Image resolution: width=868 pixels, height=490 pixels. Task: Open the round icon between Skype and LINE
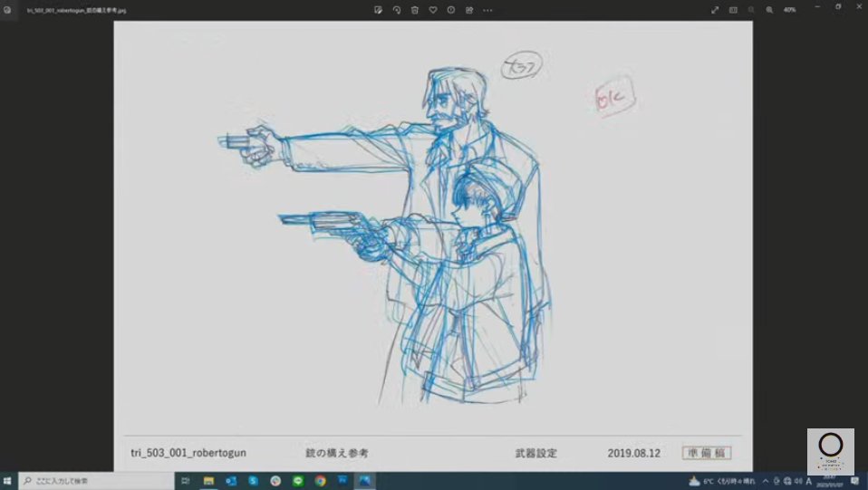pyautogui.click(x=275, y=481)
